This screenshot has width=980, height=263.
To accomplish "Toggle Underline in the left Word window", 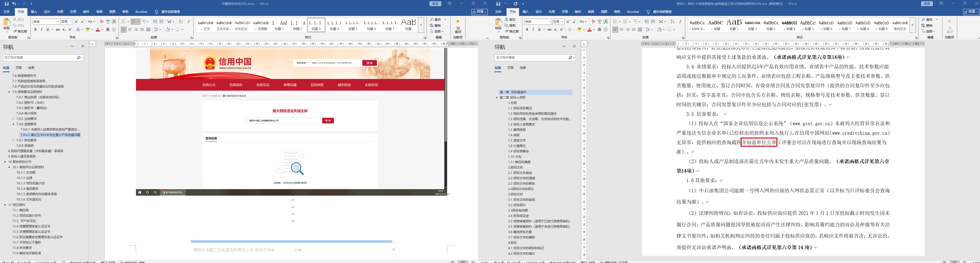I will tap(48, 29).
